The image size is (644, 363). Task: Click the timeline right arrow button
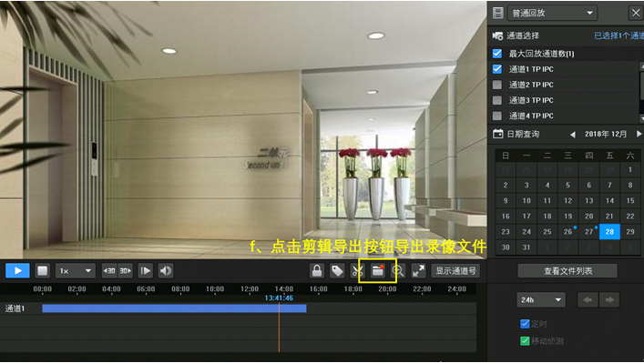609,300
